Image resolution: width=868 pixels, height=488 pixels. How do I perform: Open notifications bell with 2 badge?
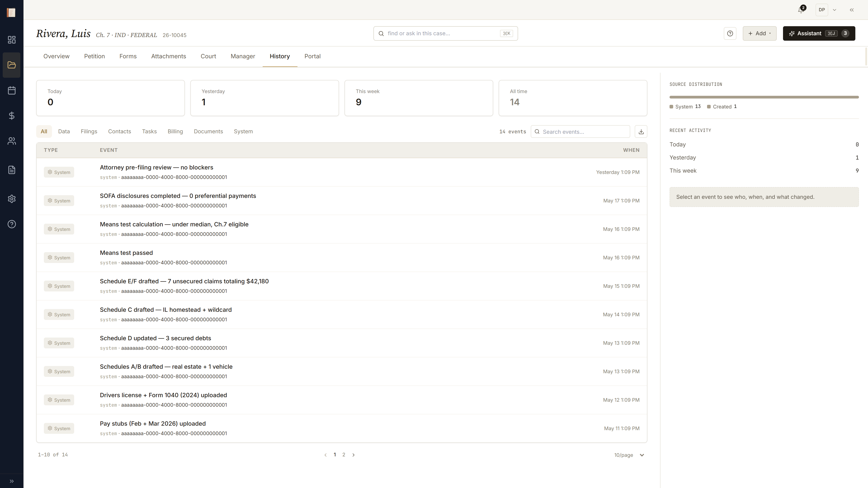tap(802, 10)
